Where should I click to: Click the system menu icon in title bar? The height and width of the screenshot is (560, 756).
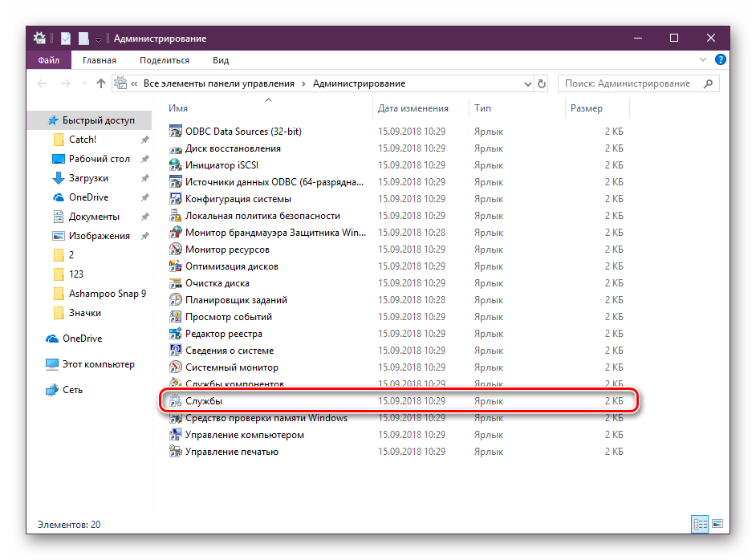[39, 38]
